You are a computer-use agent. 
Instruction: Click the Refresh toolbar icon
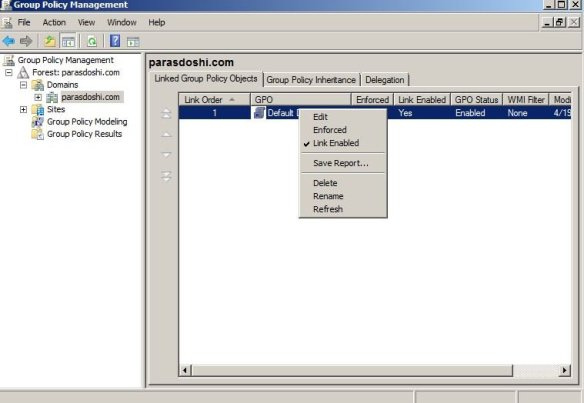pyautogui.click(x=92, y=41)
